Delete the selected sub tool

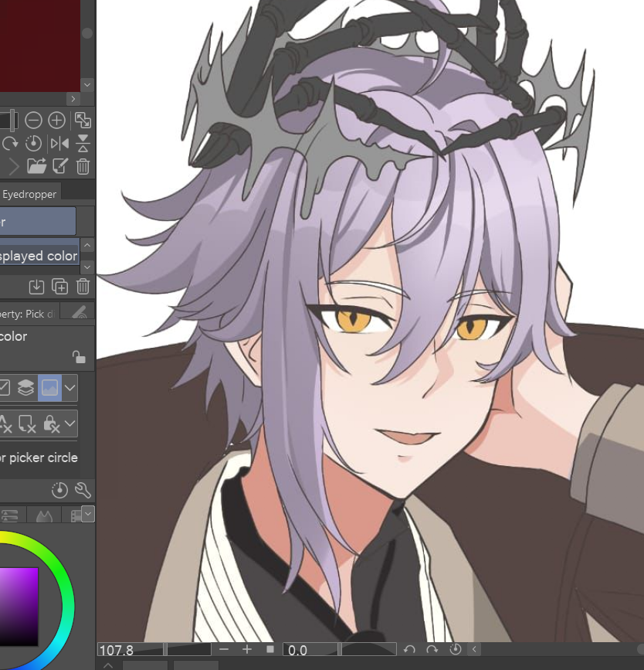point(83,287)
